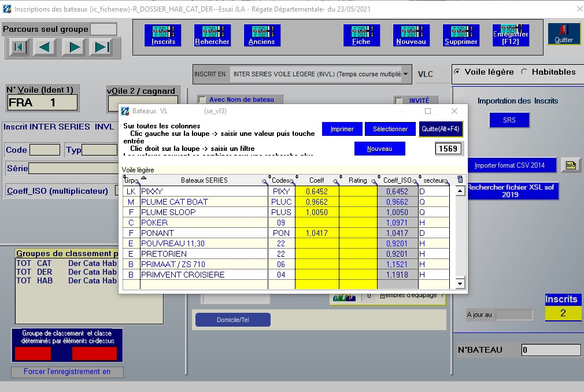This screenshot has height=392, width=584.
Task: Click the TOT DER classification group row
Action: (x=66, y=272)
